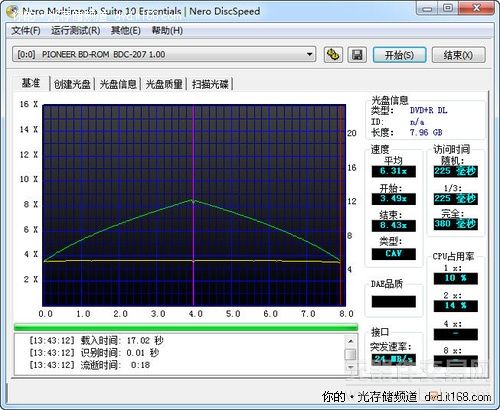The image size is (500, 410).
Task: Click the 载入时间 17.02 秒 log line
Action: click(96, 341)
